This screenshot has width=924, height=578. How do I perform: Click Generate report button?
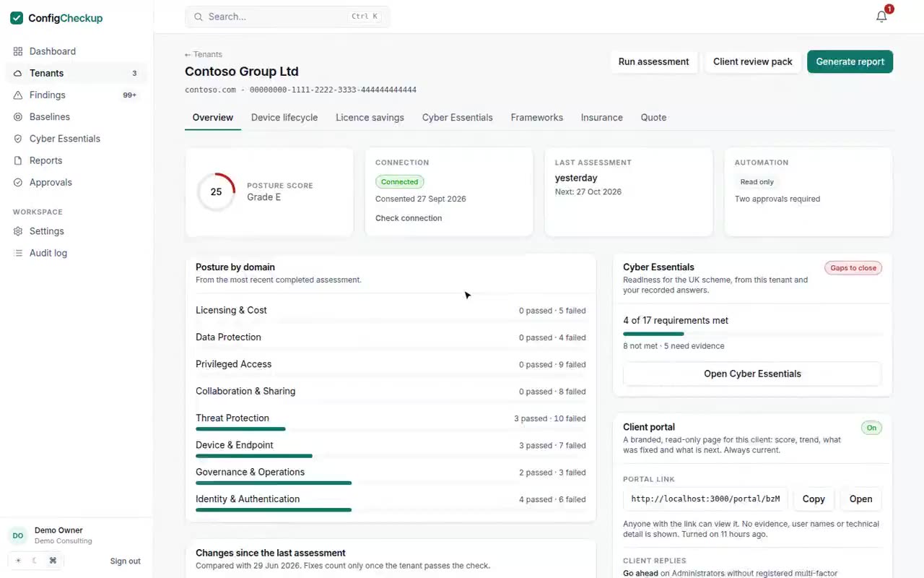click(x=850, y=61)
